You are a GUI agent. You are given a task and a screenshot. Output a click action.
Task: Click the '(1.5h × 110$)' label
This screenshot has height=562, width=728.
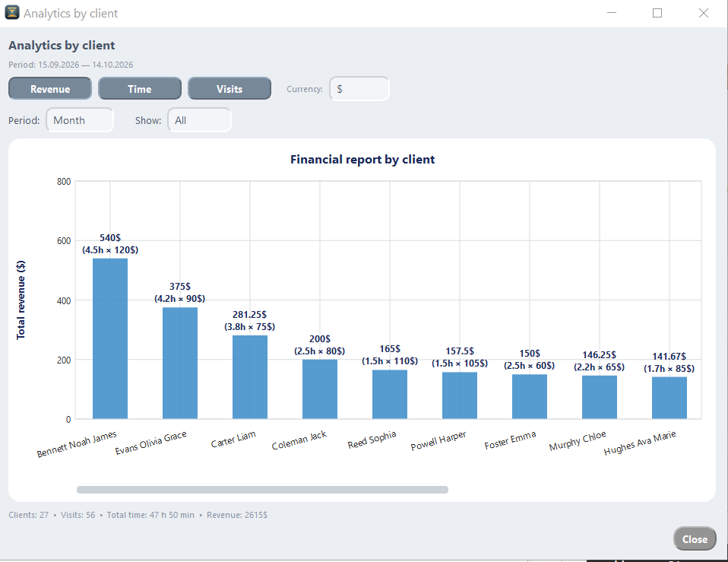pyautogui.click(x=390, y=361)
